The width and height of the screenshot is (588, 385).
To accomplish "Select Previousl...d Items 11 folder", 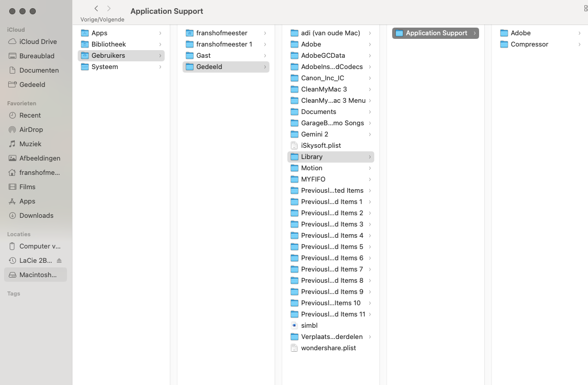I will coord(331,314).
